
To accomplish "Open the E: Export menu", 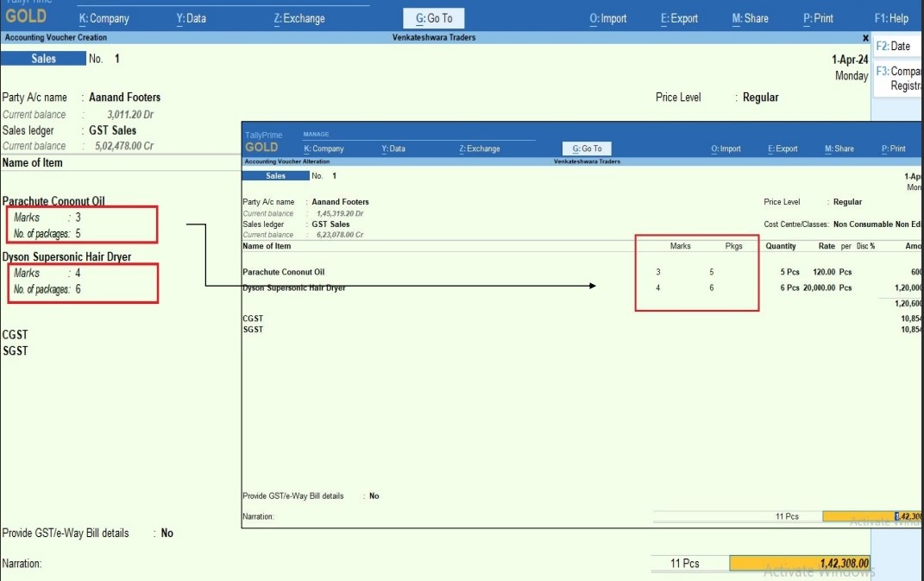I will point(679,18).
